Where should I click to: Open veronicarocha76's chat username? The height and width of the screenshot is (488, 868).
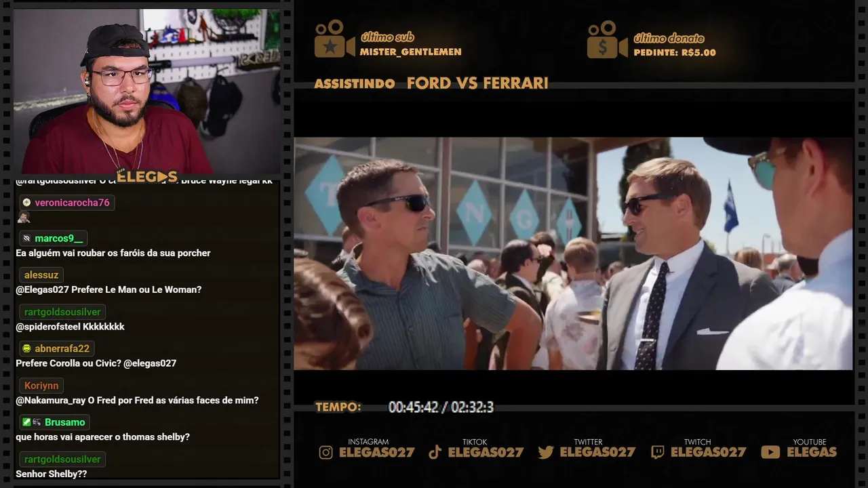tap(72, 202)
